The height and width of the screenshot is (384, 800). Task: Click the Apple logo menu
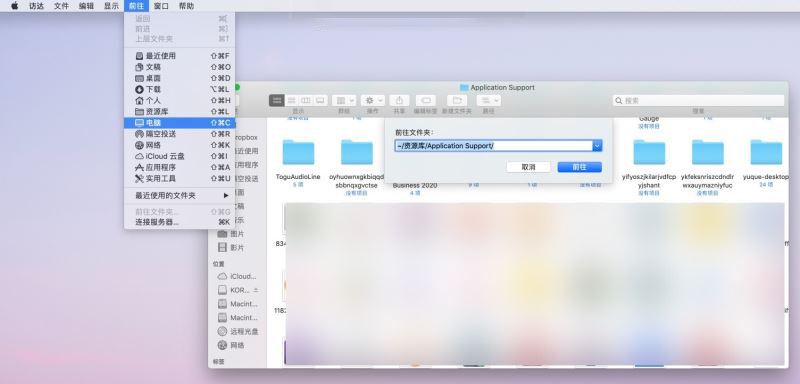(x=15, y=6)
